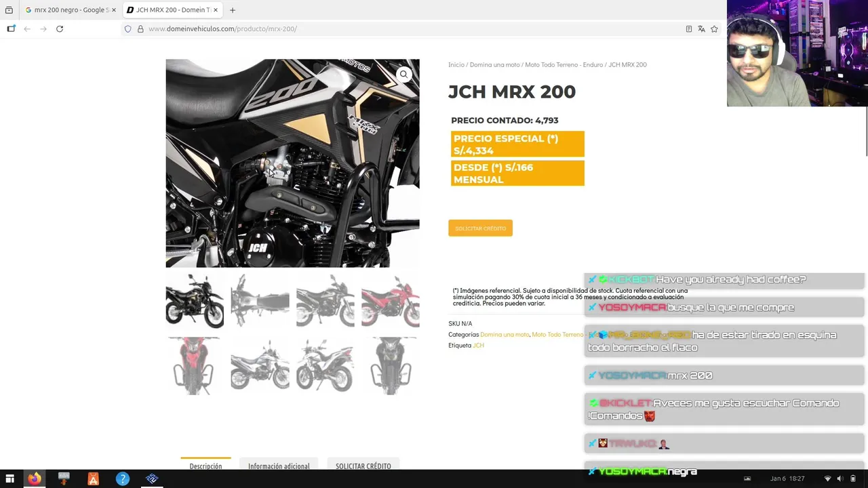Show tracking protection shield info

[x=127, y=28]
